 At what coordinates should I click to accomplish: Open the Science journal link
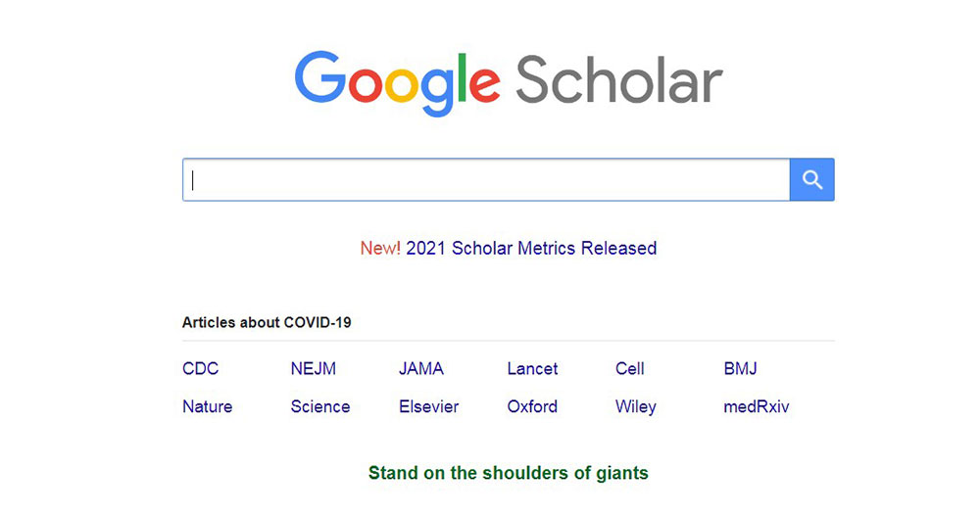coord(320,406)
